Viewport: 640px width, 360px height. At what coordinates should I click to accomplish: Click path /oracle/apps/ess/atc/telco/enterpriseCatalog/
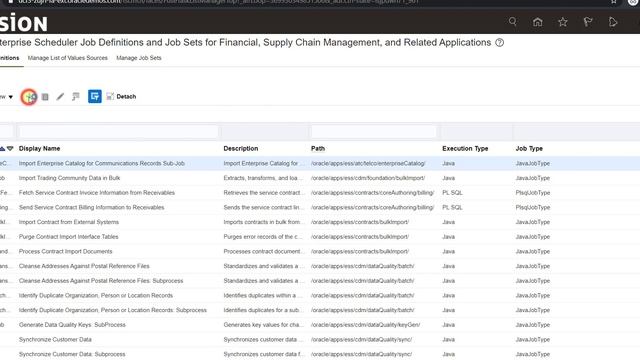click(368, 163)
